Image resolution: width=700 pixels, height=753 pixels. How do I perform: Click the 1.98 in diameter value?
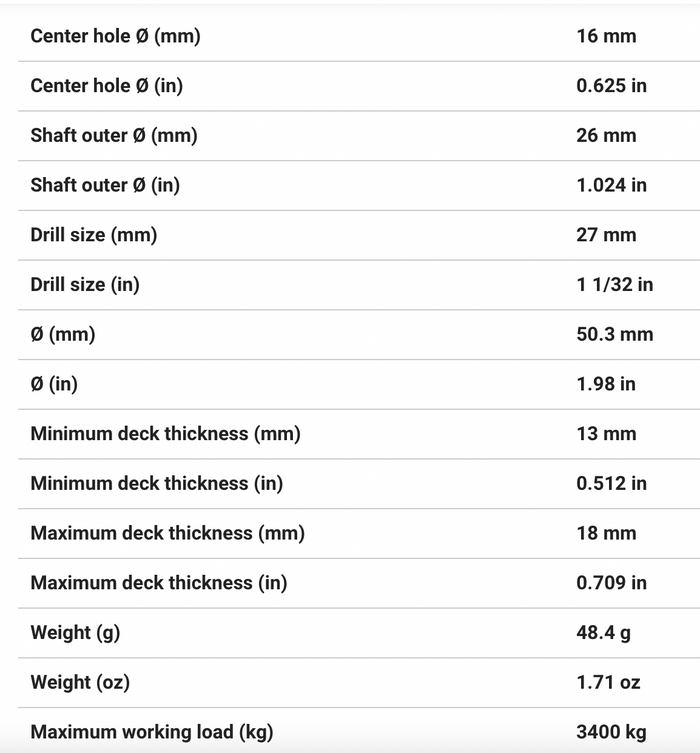coord(606,384)
